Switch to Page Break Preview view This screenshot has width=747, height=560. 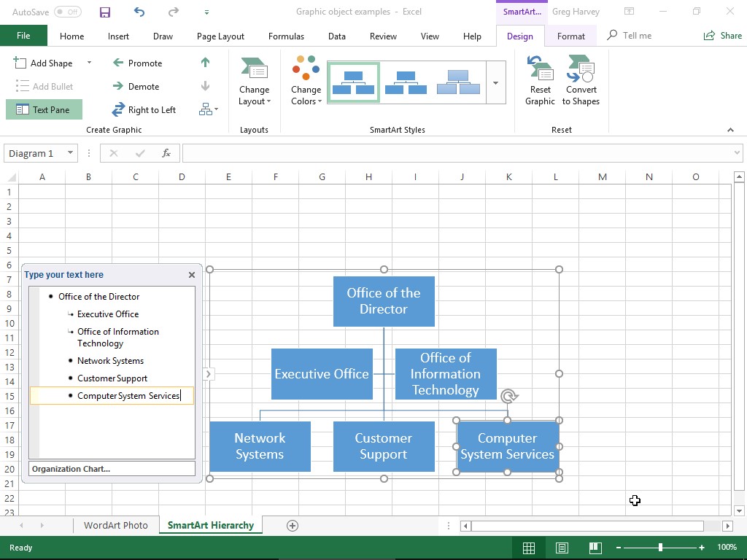click(x=595, y=548)
